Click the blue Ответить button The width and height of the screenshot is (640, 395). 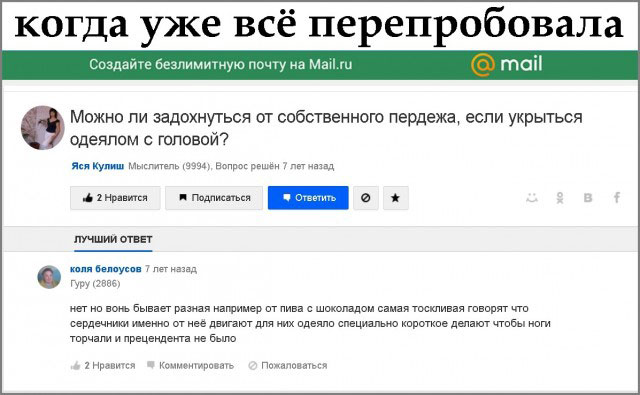coord(308,198)
